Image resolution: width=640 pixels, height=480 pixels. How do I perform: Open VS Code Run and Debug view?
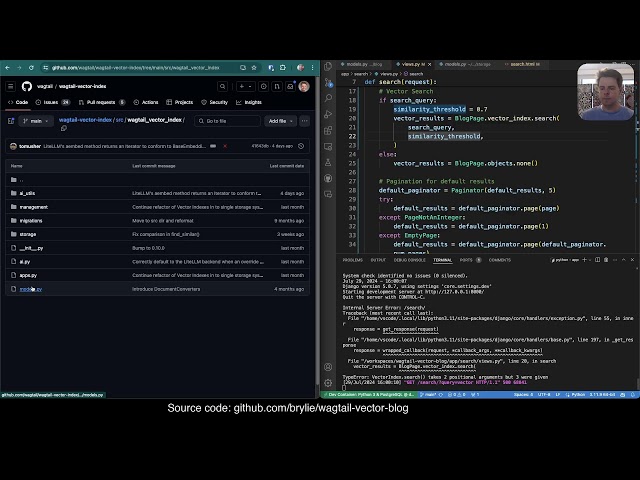click(x=328, y=114)
